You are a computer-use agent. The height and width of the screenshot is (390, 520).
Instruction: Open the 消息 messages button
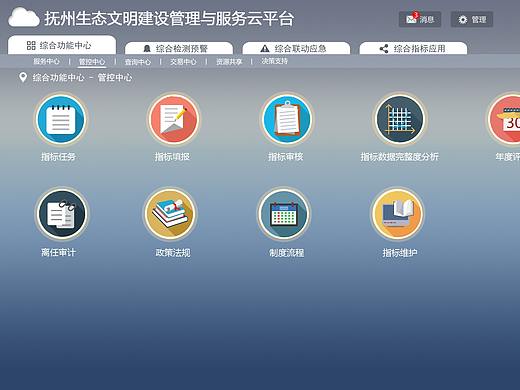pos(420,19)
